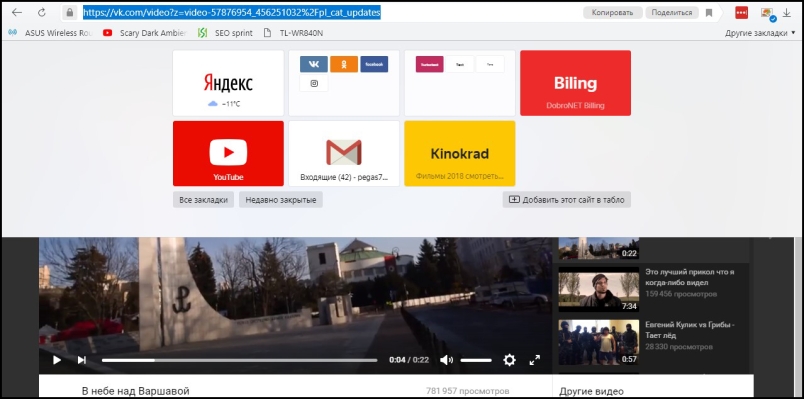Go back with the browser back arrow
804x399 pixels.
(x=17, y=12)
